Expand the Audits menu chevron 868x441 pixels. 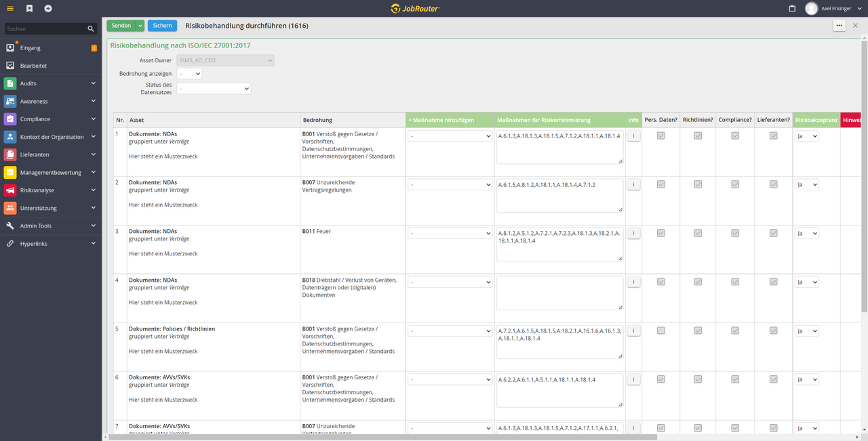(94, 83)
